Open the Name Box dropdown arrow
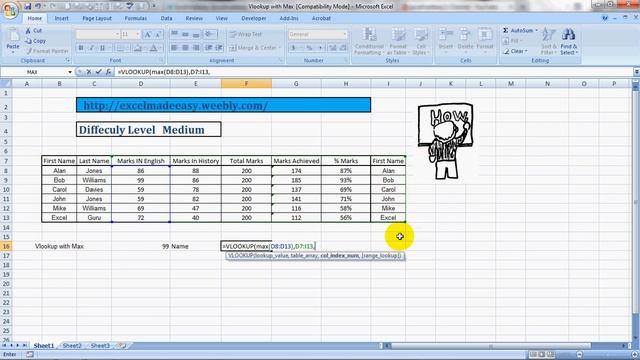 pos(70,72)
